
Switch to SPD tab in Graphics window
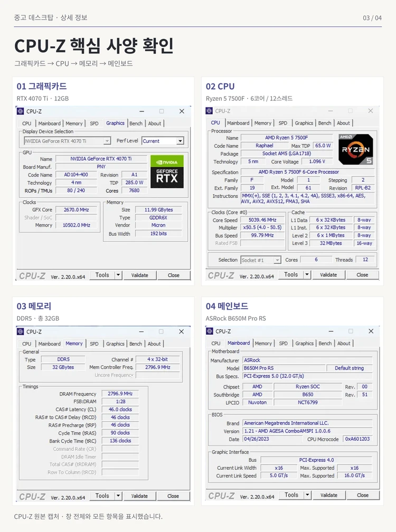click(94, 123)
